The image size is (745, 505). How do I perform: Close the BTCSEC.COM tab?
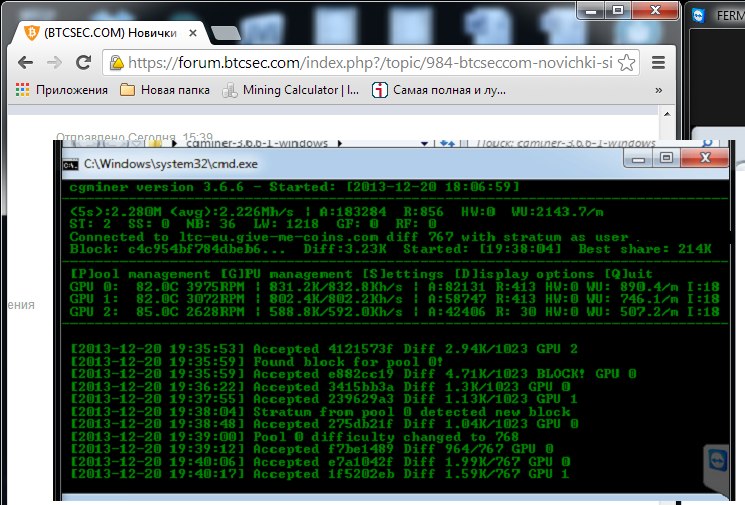193,33
